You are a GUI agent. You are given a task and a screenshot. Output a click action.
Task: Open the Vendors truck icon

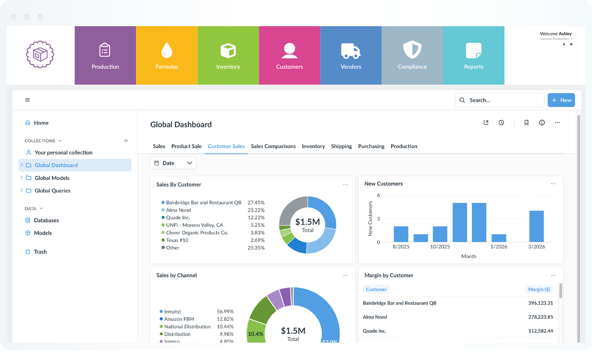pyautogui.click(x=350, y=50)
